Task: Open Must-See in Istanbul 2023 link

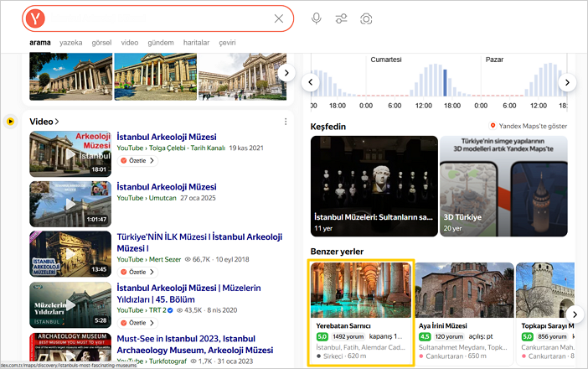Action: coord(195,344)
